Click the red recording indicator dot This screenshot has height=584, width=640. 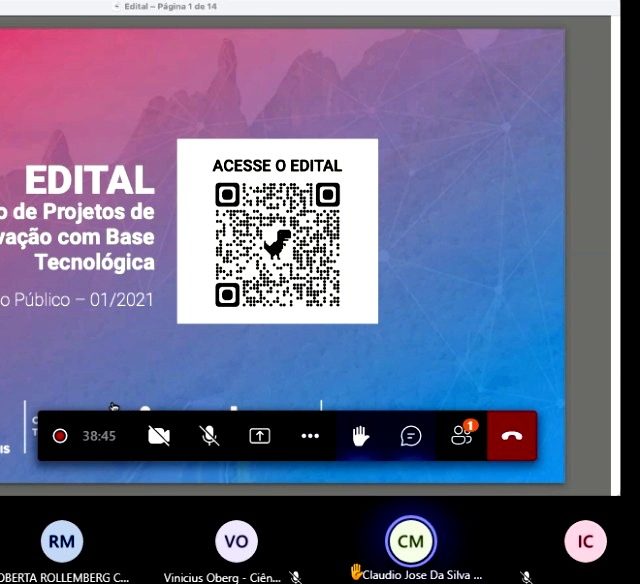point(60,436)
